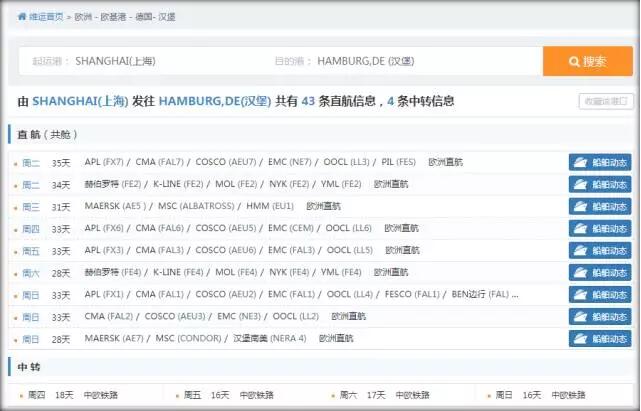
Task: Click the origin port field SHANGHAI(上海)
Action: 115,61
